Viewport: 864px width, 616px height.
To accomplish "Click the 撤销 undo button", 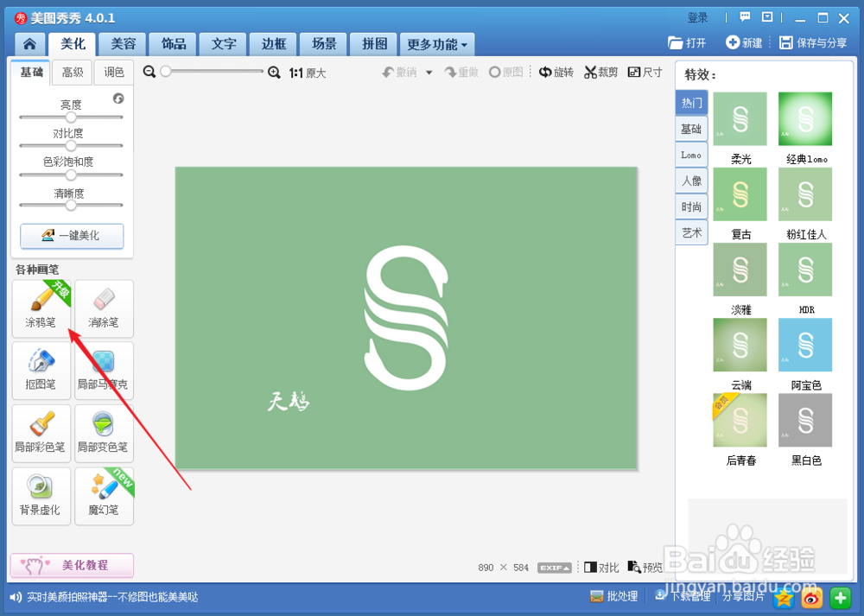I will tap(400, 73).
